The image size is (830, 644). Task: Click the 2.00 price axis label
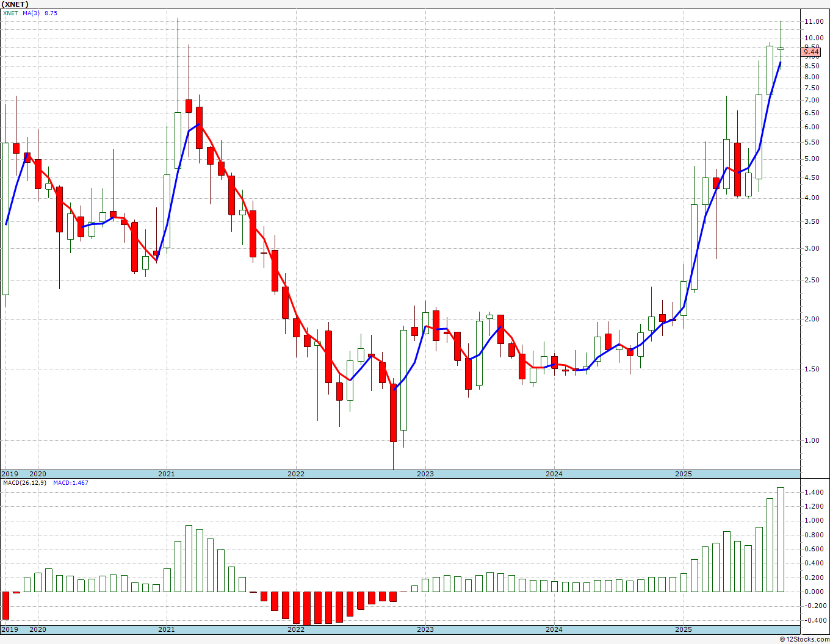[x=812, y=319]
